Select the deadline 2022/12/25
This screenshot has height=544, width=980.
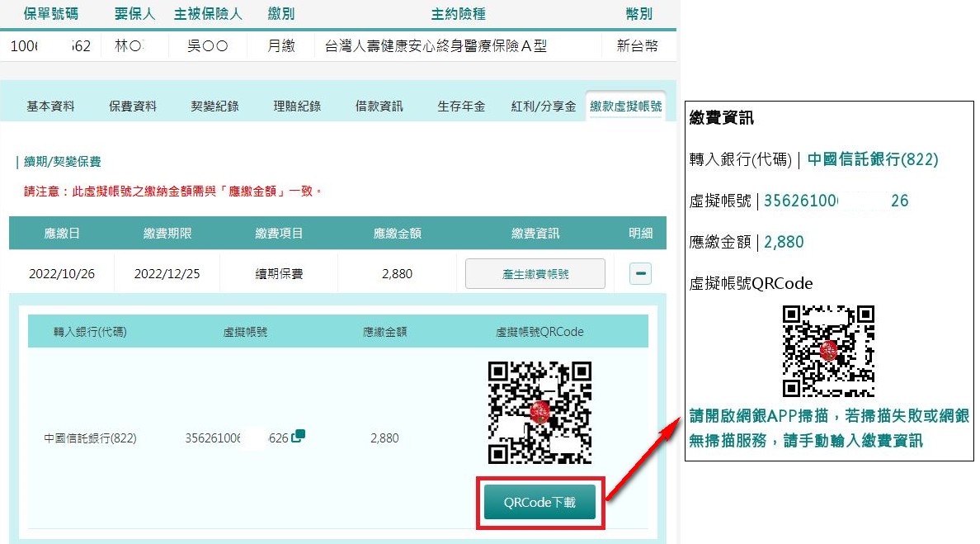167,274
